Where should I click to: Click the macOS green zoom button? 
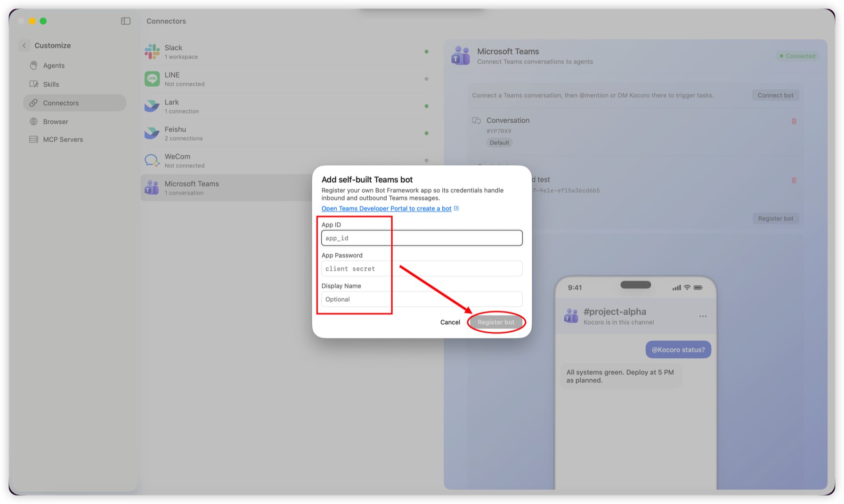[43, 21]
